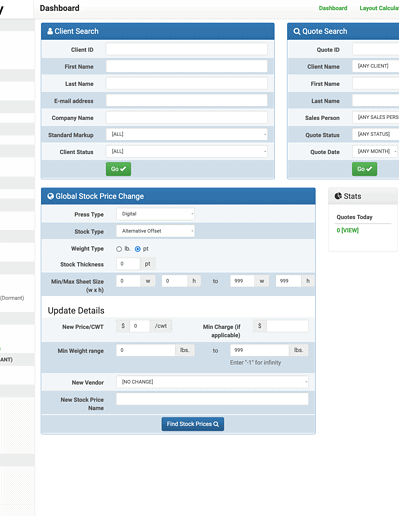Click the Client Search First Name field
The image size is (399, 516).
187,66
